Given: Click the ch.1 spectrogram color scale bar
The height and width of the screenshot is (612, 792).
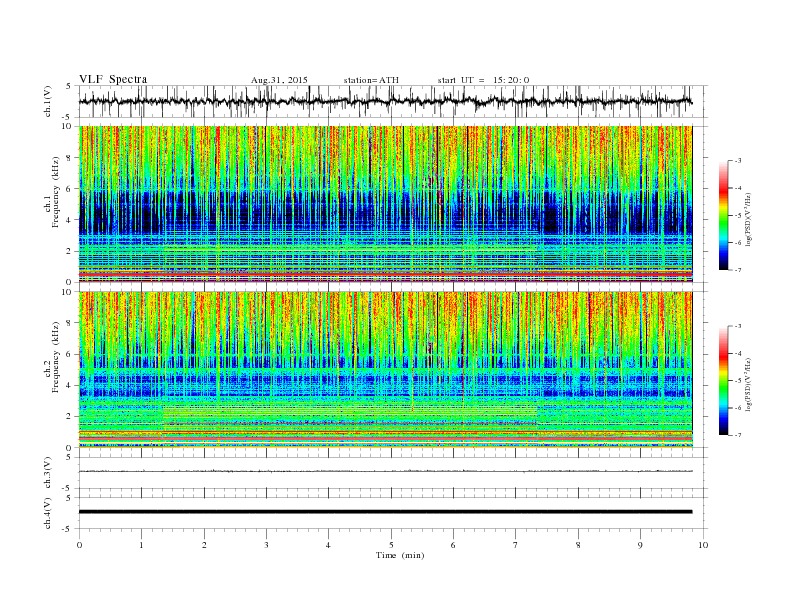Looking at the screenshot, I should coord(723,215).
